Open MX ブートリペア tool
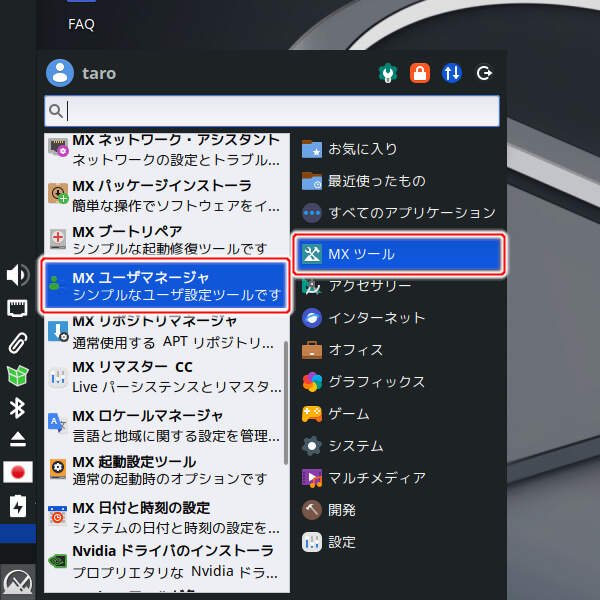Screen dimensions: 600x600 point(167,240)
